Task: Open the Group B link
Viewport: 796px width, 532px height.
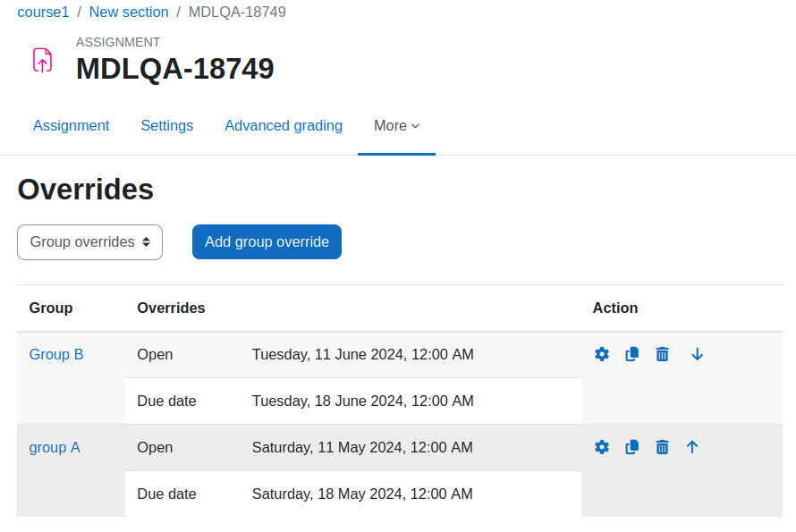Action: coord(56,354)
